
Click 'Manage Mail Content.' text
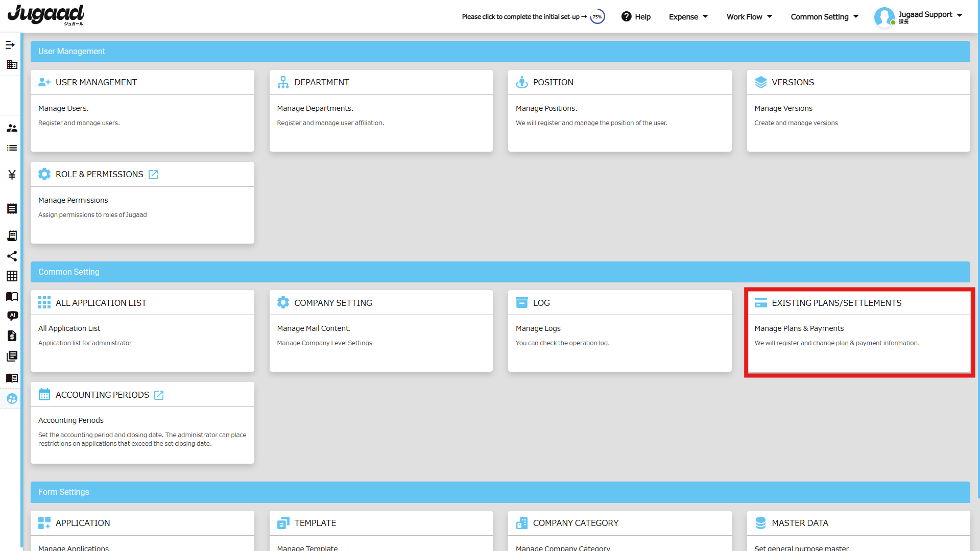click(314, 328)
